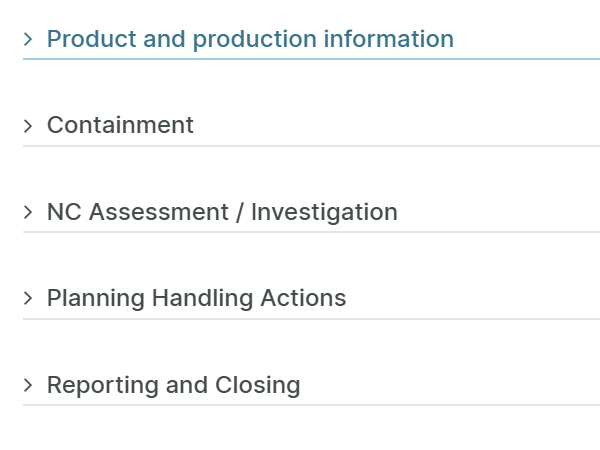Click the divider line below NC Assessment / Investigation
This screenshot has height=450, width=600.
[311, 232]
